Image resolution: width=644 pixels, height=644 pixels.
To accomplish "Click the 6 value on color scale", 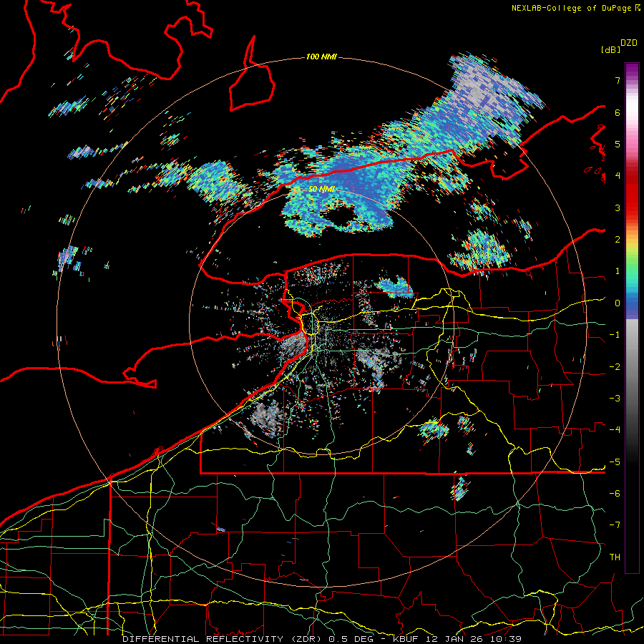I will (x=618, y=112).
